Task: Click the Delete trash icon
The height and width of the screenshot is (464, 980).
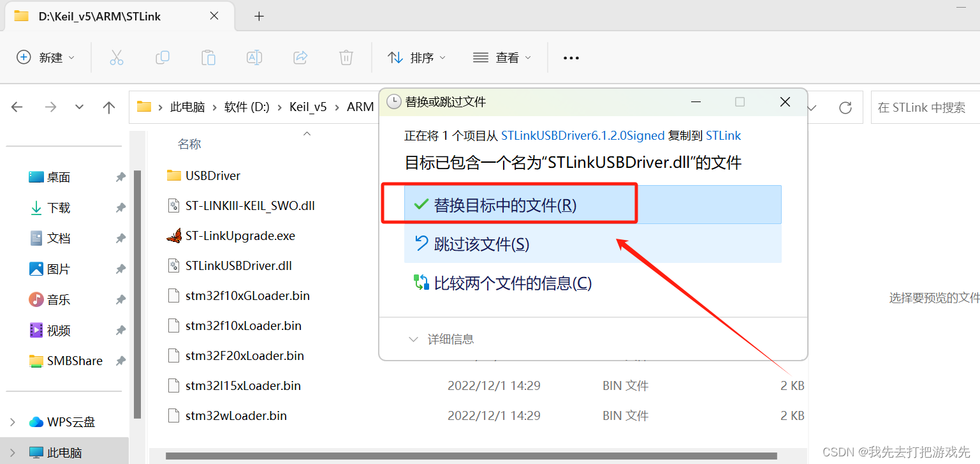Action: click(346, 57)
